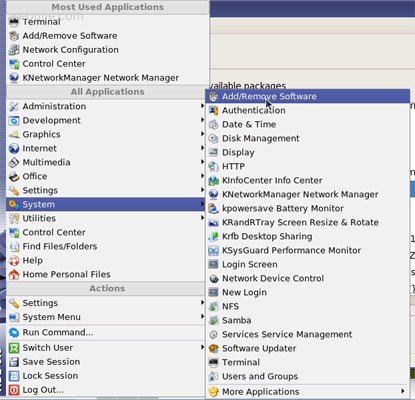Screen dimensions: 415x400
Task: Expand the Switch User submenu arrow
Action: pos(202,347)
